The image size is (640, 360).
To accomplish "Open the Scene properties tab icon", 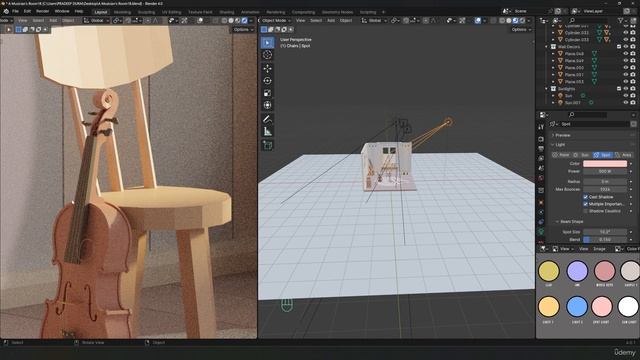I will [541, 168].
